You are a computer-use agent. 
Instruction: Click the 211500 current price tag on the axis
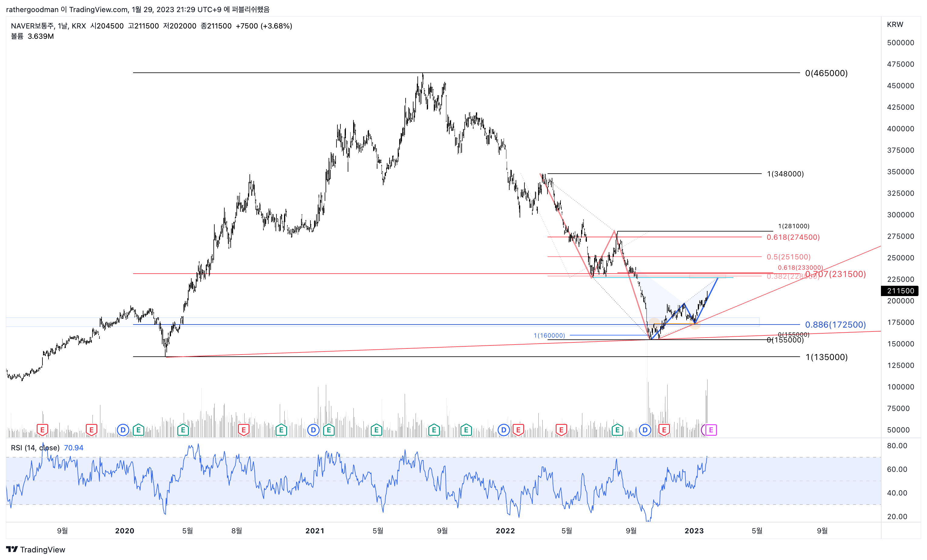point(900,291)
